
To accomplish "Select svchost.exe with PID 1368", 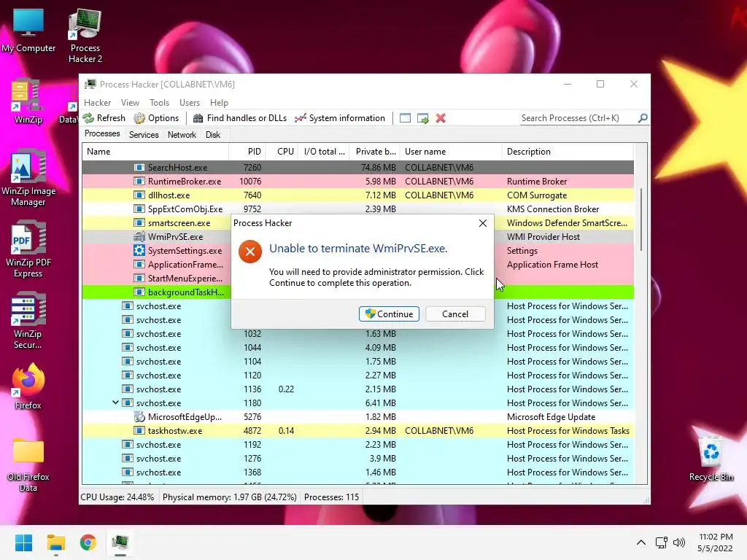I will 357,472.
